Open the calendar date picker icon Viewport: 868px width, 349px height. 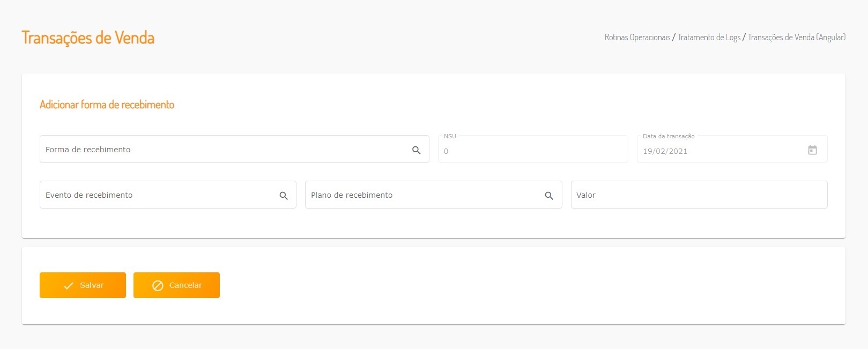coord(812,150)
